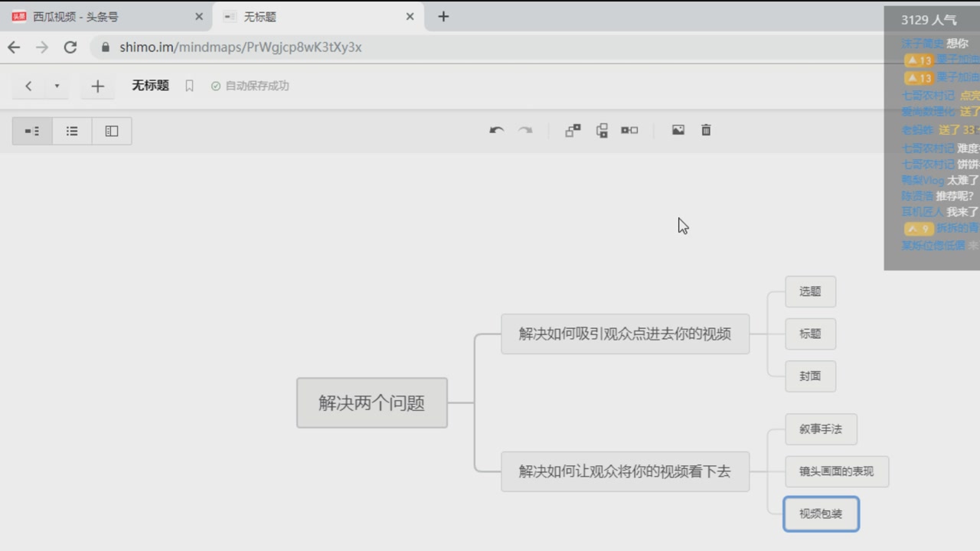
Task: Insert a child topic icon
Action: coord(573,130)
